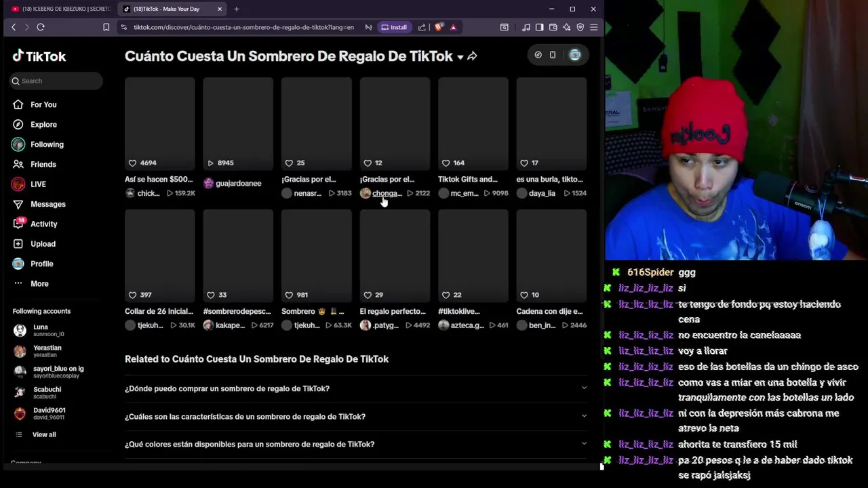Open Scabuchi's followed account
This screenshot has width=868, height=488.
(54, 392)
